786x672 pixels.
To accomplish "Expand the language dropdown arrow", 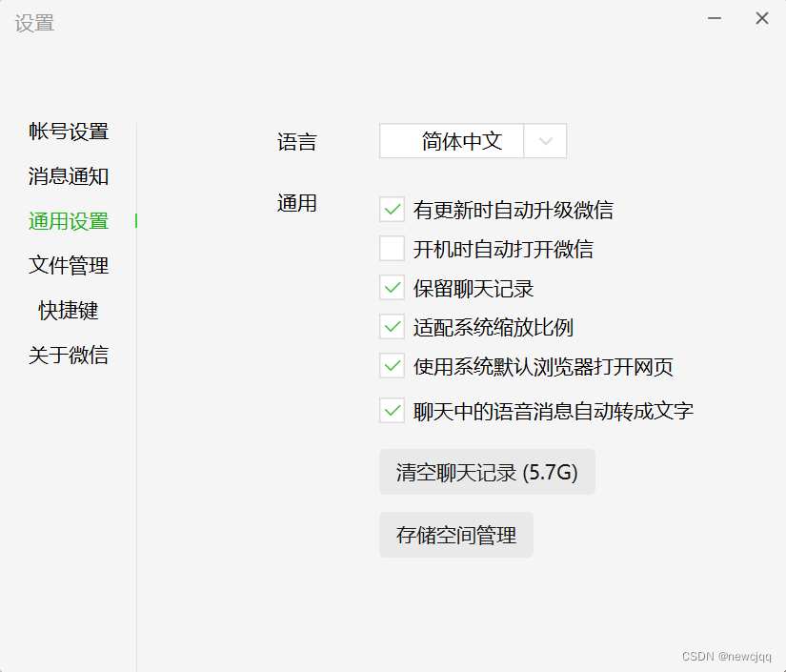I will (x=545, y=141).
